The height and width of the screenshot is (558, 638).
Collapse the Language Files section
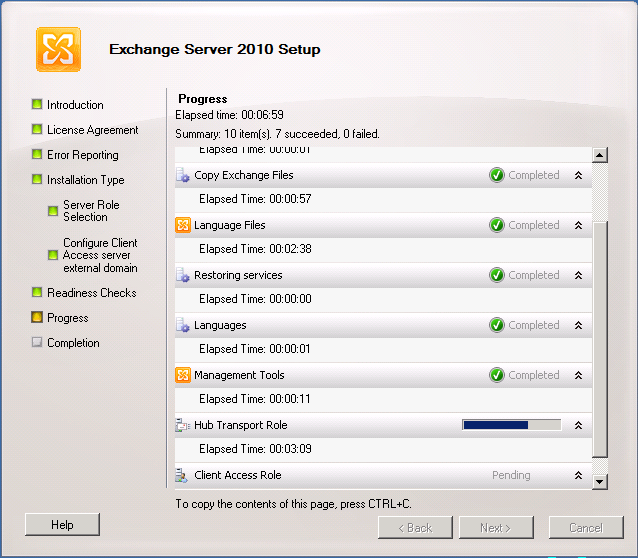point(578,225)
